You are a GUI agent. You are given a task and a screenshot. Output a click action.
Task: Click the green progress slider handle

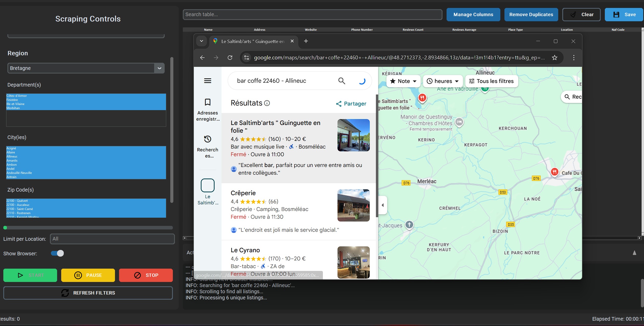tap(5, 228)
